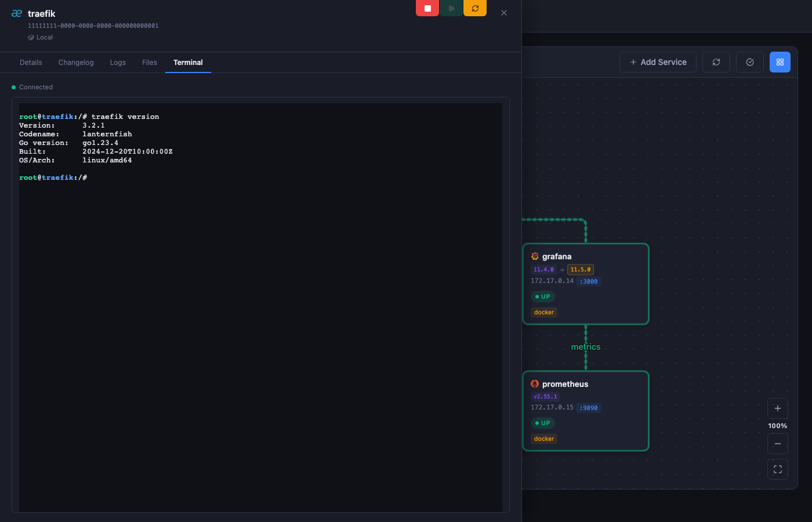This screenshot has width=812, height=522.
Task: Zoom in on the service canvas
Action: pyautogui.click(x=778, y=408)
